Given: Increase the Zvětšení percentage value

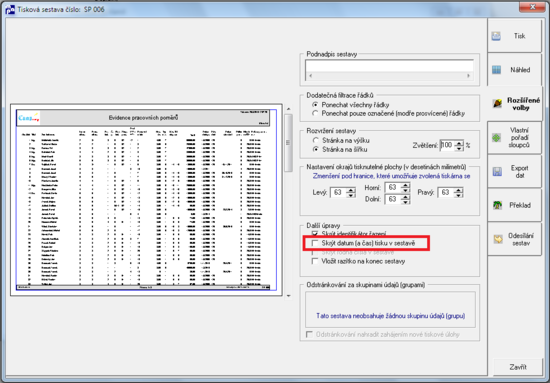Looking at the screenshot, I should pyautogui.click(x=459, y=142).
